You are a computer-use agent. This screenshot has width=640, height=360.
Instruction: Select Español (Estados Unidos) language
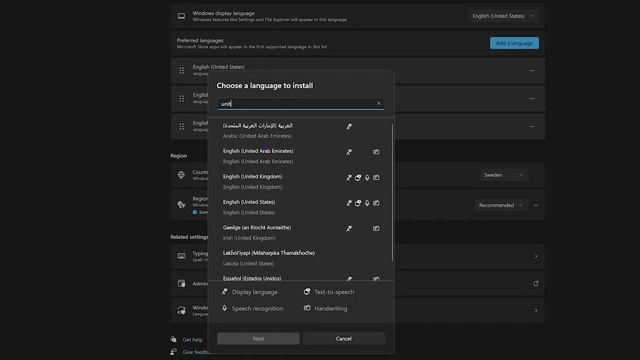point(300,278)
